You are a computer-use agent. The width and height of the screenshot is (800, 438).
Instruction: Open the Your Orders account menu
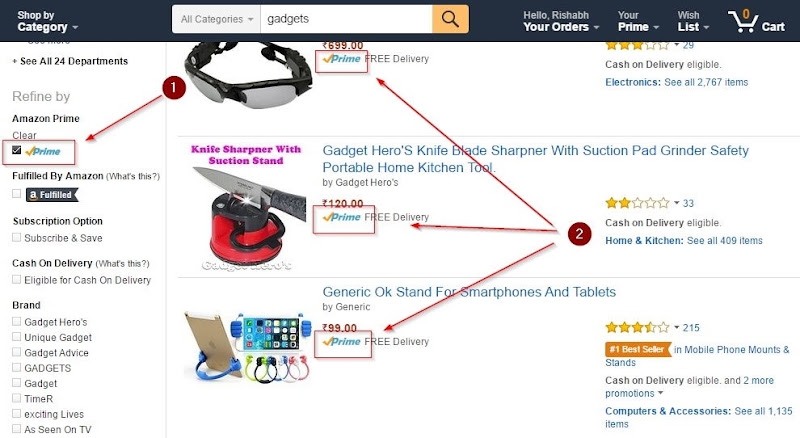pos(561,21)
